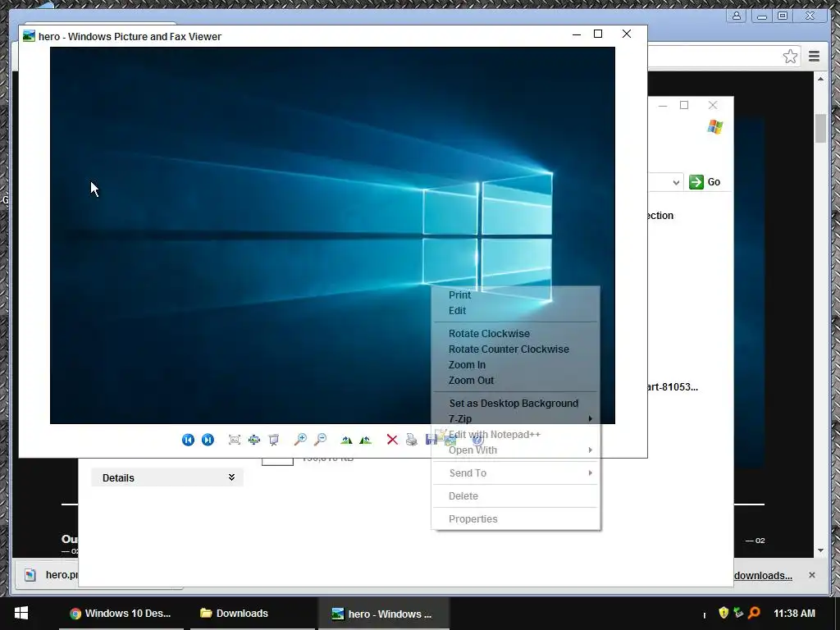Choose Edit with Notepad++ menu entry
840x630 pixels.
[515, 435]
